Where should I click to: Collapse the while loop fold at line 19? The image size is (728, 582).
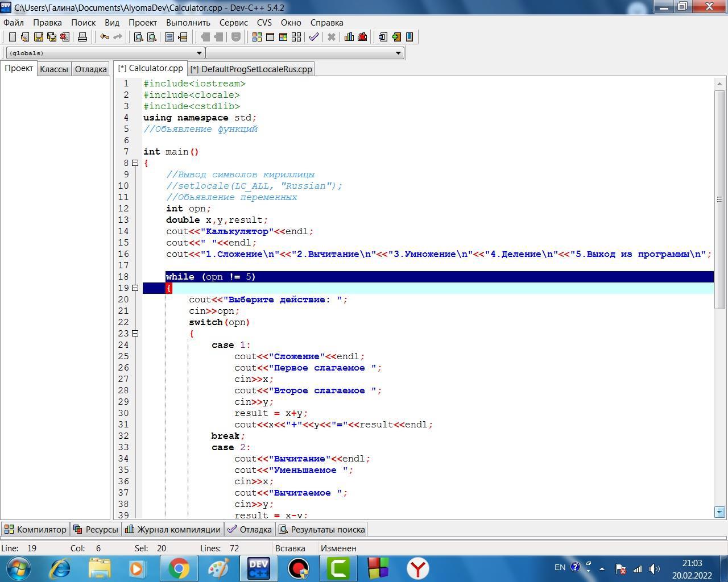[135, 288]
